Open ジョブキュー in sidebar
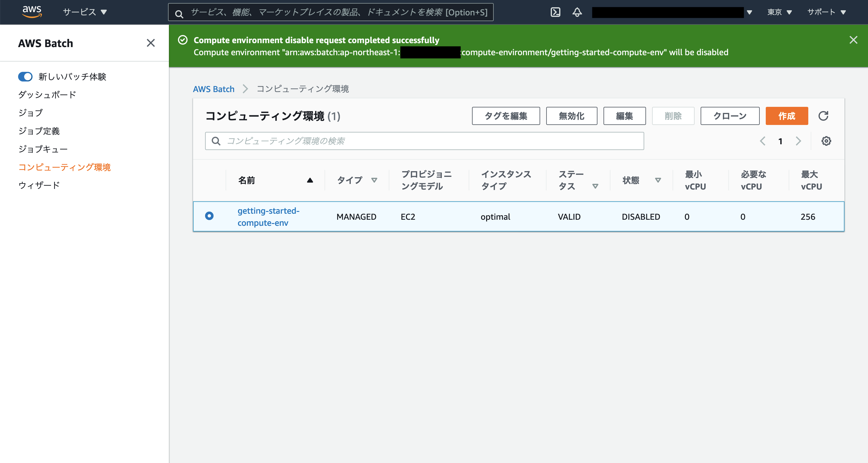This screenshot has width=868, height=463. point(43,149)
